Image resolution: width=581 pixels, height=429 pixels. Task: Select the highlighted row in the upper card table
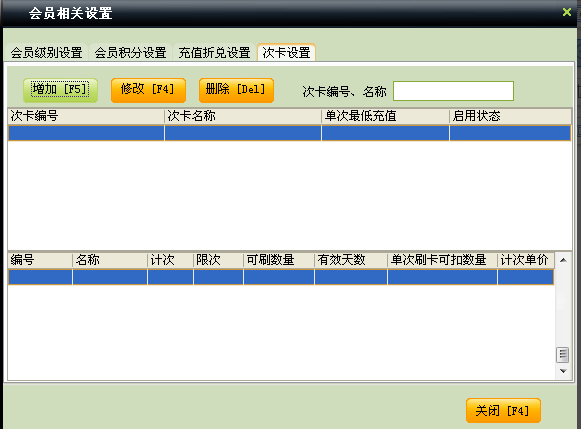pyautogui.click(x=289, y=133)
